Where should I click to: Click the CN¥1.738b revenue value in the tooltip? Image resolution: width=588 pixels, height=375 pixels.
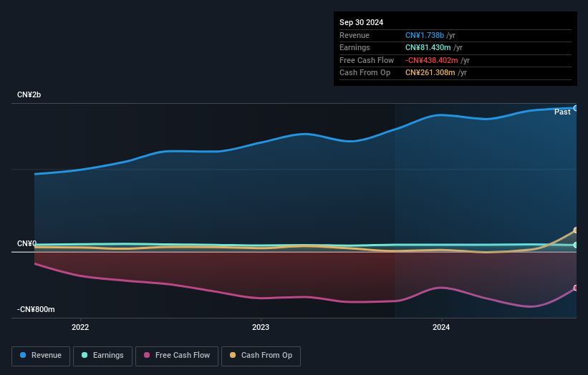point(425,35)
